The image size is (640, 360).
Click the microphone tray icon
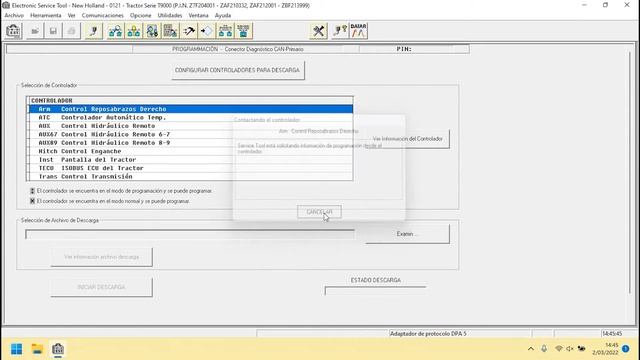click(544, 349)
